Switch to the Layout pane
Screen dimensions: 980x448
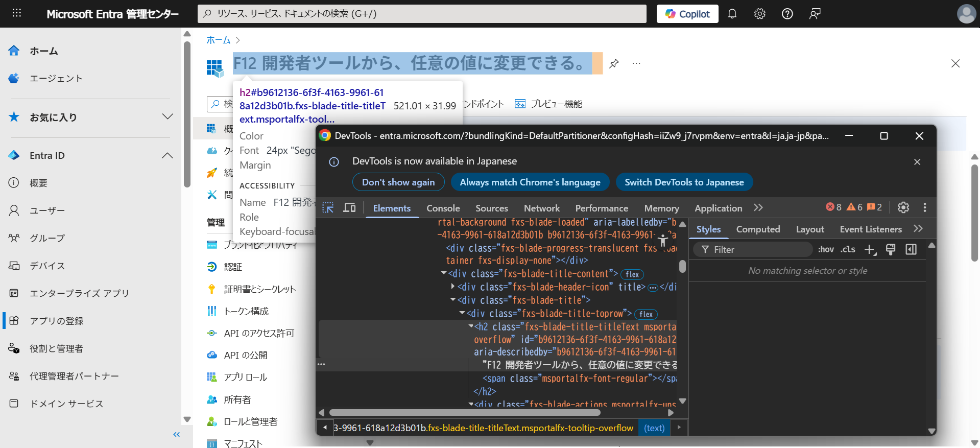(x=810, y=229)
